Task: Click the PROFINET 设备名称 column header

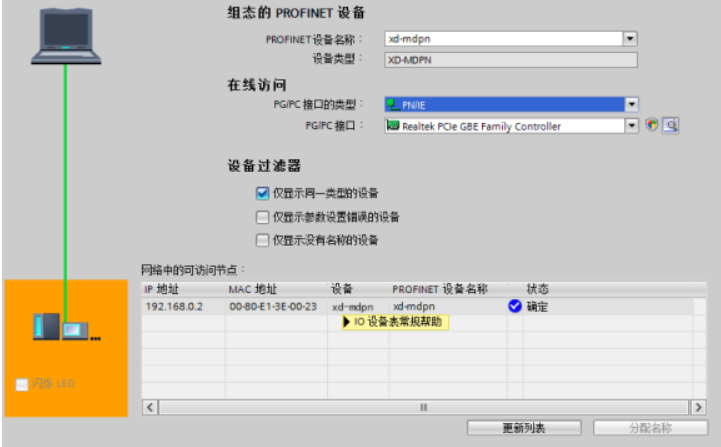Action: (448, 289)
